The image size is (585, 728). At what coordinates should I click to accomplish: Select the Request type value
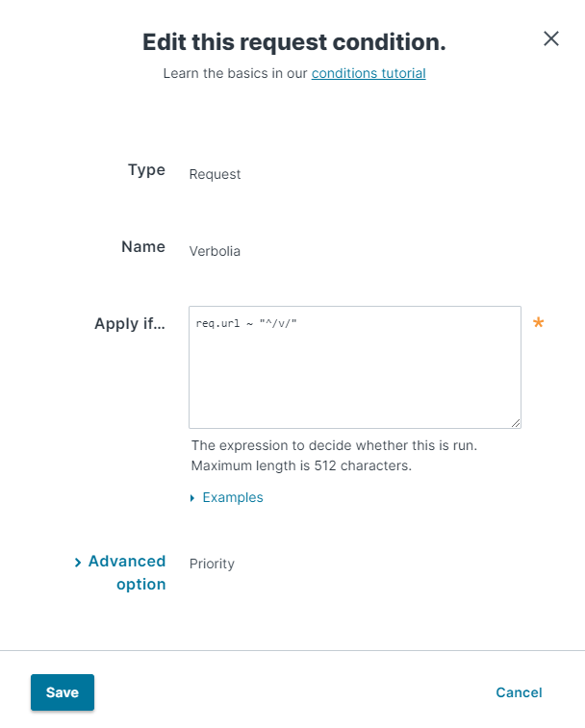(215, 174)
